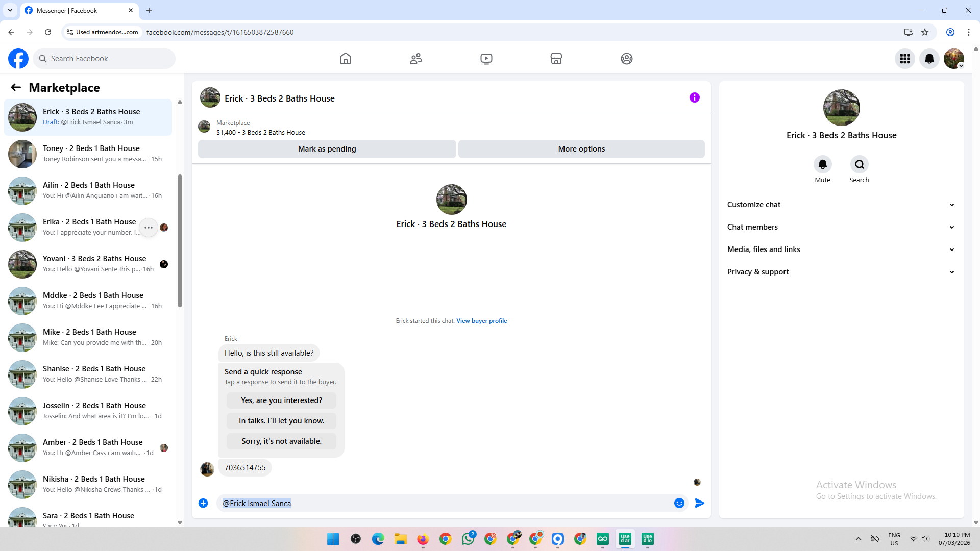
Task: Send quick reply 'In talks. I'll let you know.'
Action: (281, 421)
